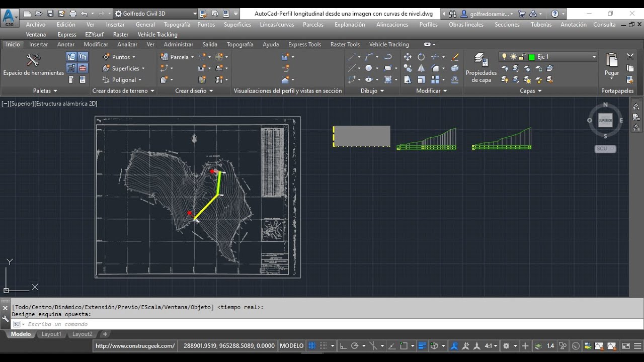Switch to Layout1 tab

click(x=51, y=334)
